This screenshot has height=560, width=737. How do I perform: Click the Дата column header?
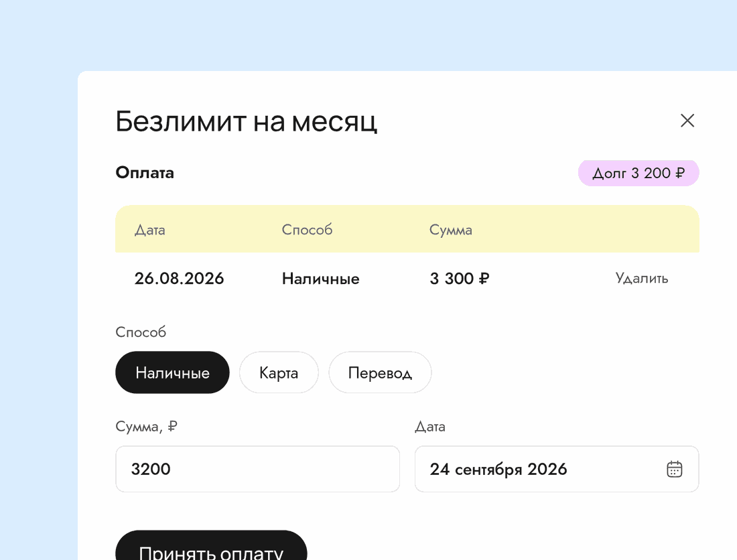(150, 230)
